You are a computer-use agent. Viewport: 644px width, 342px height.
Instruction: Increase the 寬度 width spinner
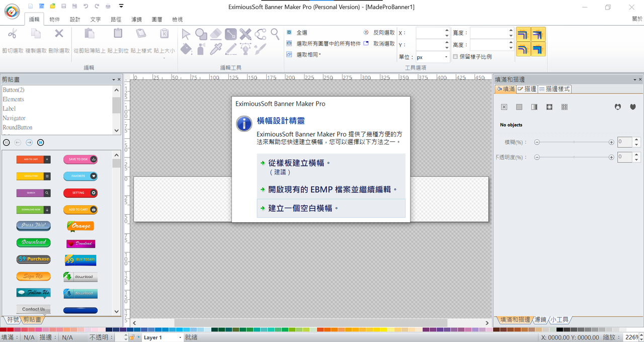(511, 30)
